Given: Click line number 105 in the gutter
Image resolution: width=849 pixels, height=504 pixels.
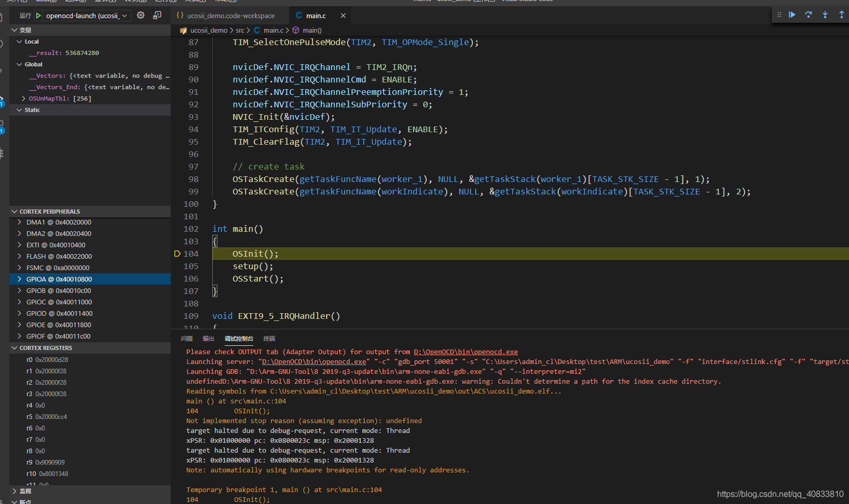Looking at the screenshot, I should pos(191,266).
